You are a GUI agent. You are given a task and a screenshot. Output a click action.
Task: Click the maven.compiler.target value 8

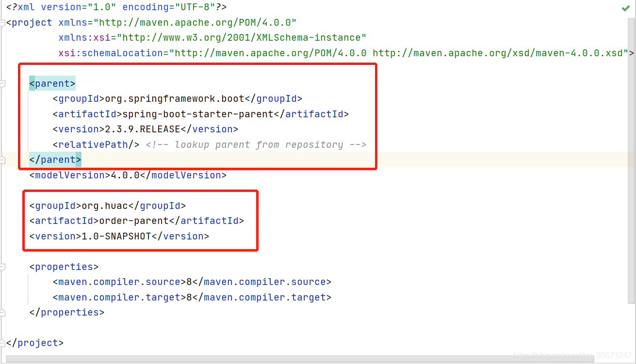point(189,297)
